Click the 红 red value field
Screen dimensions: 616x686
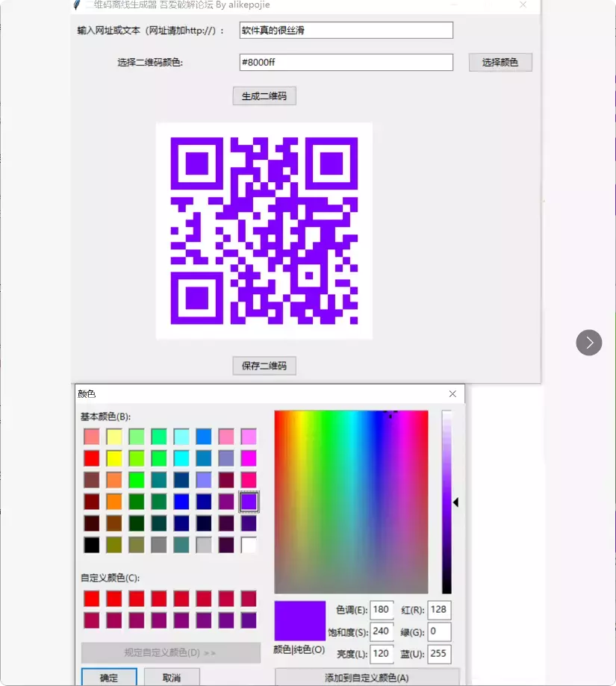[438, 610]
